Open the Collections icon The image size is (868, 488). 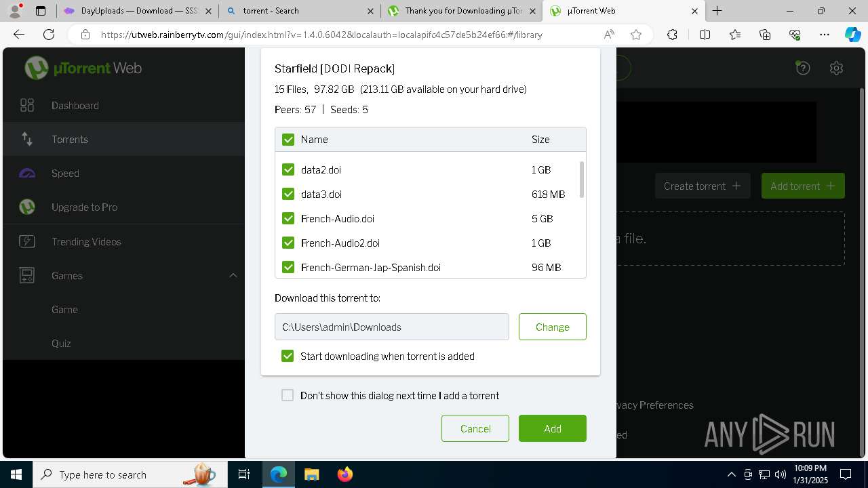[x=765, y=35]
